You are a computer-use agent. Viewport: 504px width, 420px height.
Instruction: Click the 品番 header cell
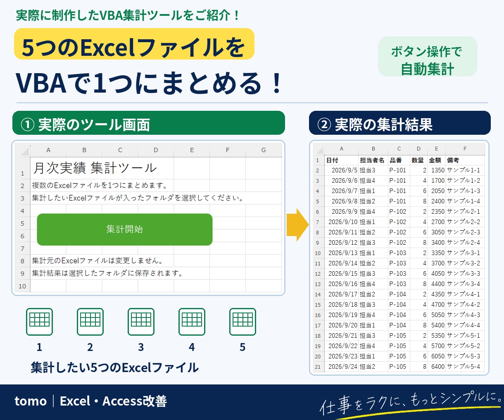pos(399,160)
